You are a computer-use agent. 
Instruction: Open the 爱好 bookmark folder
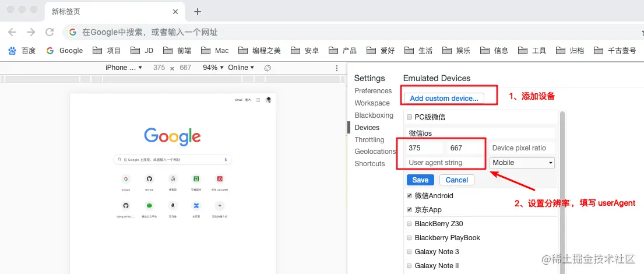tap(381, 51)
